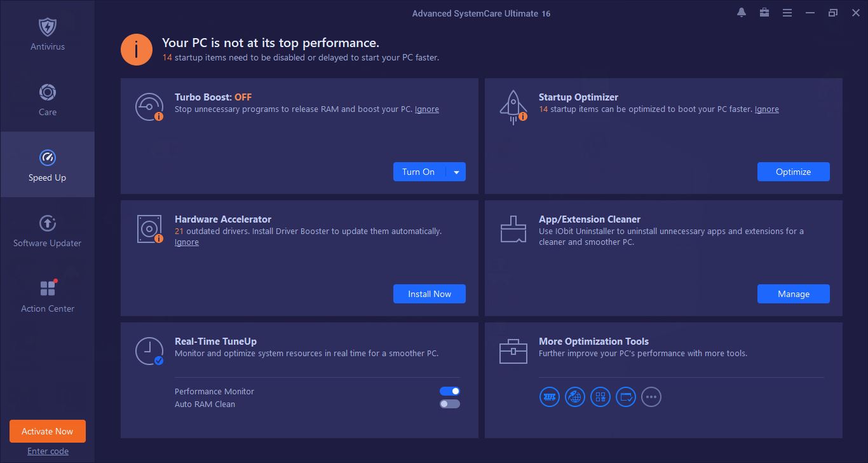Disable the Performance Monitor toggle
Image resolution: width=868 pixels, height=463 pixels.
pos(450,391)
